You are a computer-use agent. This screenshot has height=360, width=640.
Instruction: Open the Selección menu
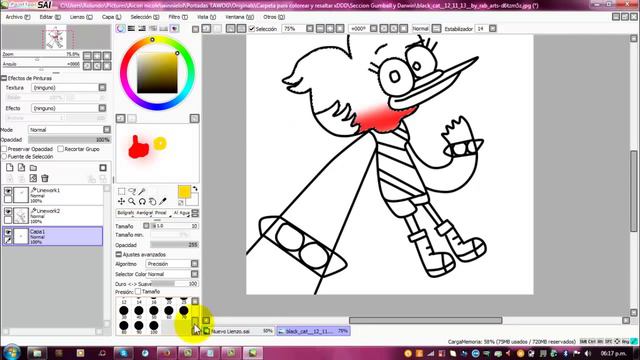[x=145, y=17]
